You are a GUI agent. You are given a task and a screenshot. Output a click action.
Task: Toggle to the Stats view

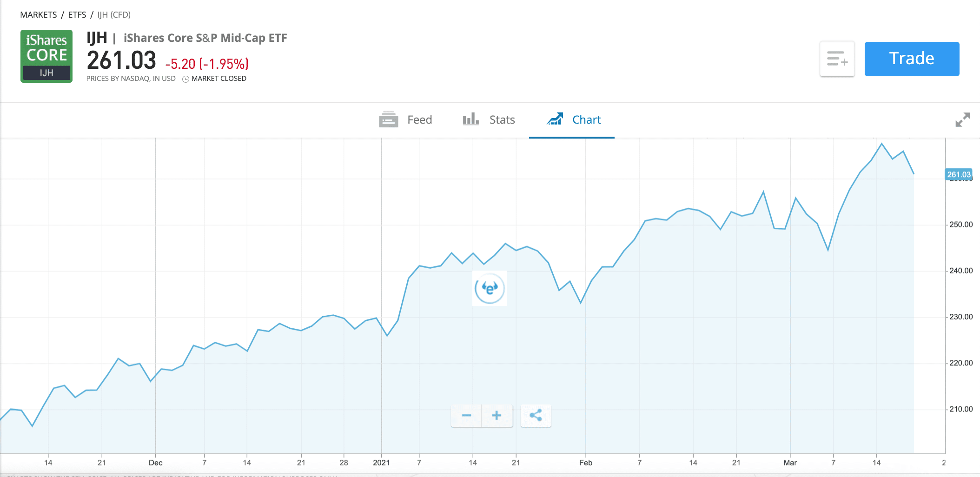point(501,119)
